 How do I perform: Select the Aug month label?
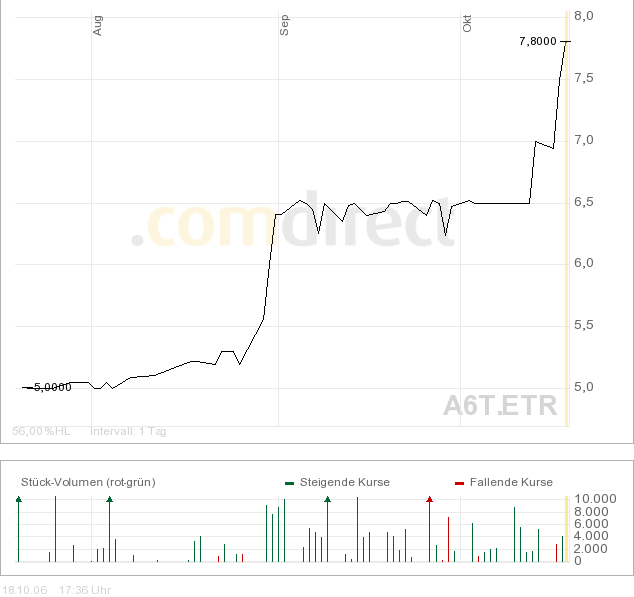pyautogui.click(x=98, y=25)
